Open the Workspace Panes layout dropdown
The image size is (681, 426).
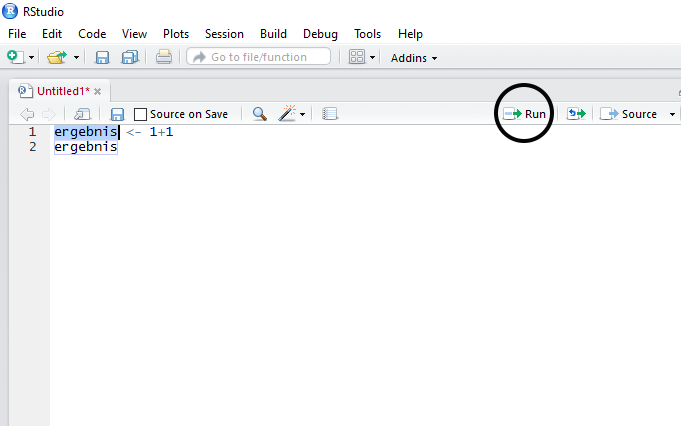pyautogui.click(x=362, y=58)
